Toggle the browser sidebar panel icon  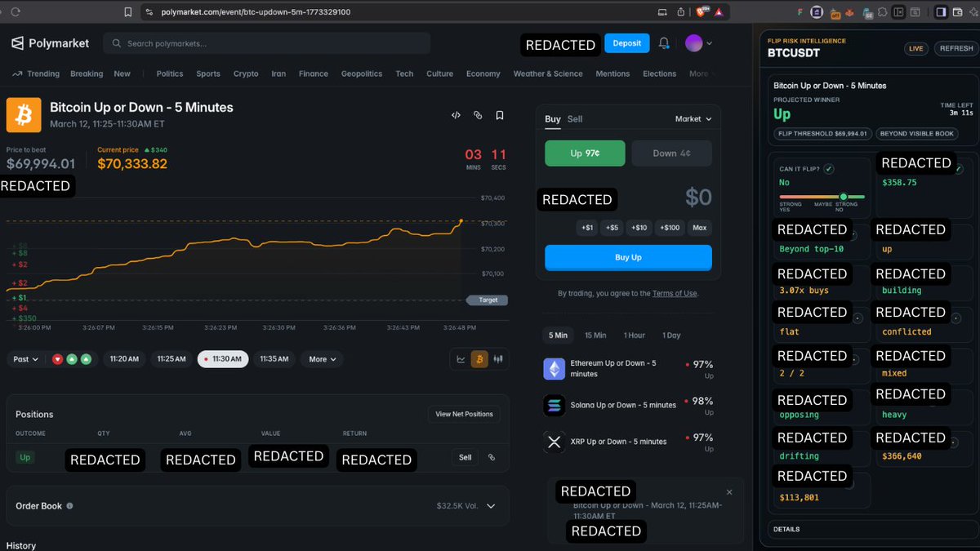(941, 12)
